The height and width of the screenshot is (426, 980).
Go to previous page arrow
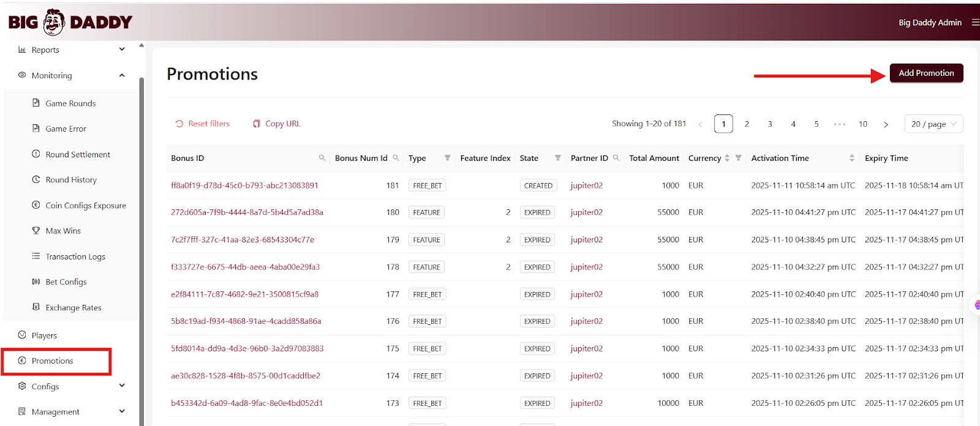click(x=700, y=124)
